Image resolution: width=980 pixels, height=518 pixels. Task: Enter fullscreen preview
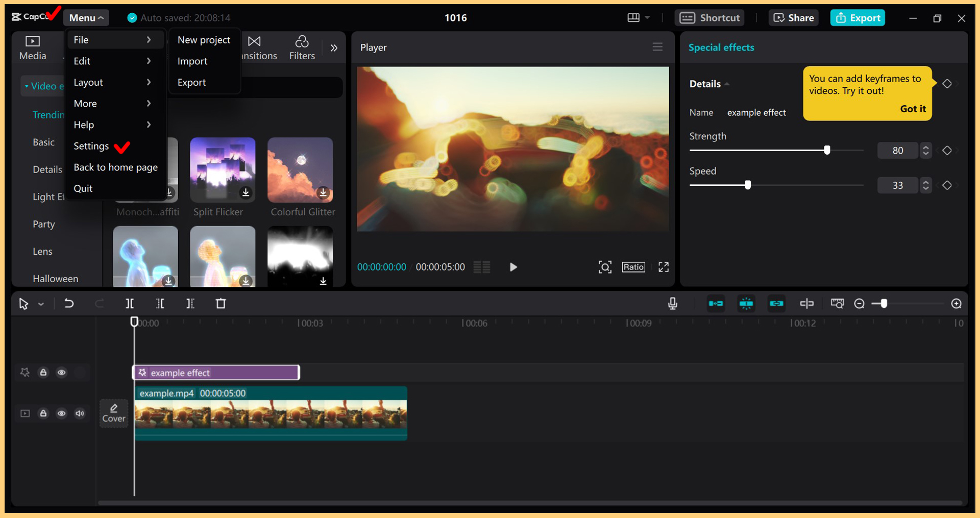tap(664, 267)
